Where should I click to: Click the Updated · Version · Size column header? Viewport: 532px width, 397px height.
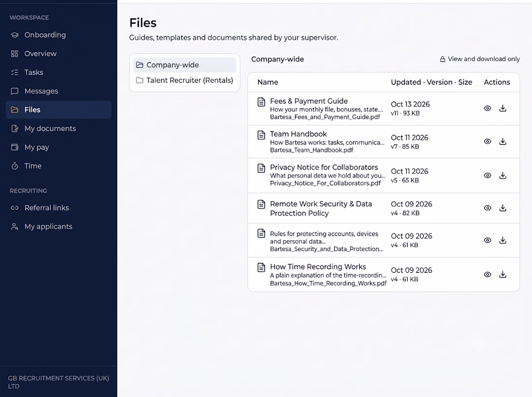[431, 82]
